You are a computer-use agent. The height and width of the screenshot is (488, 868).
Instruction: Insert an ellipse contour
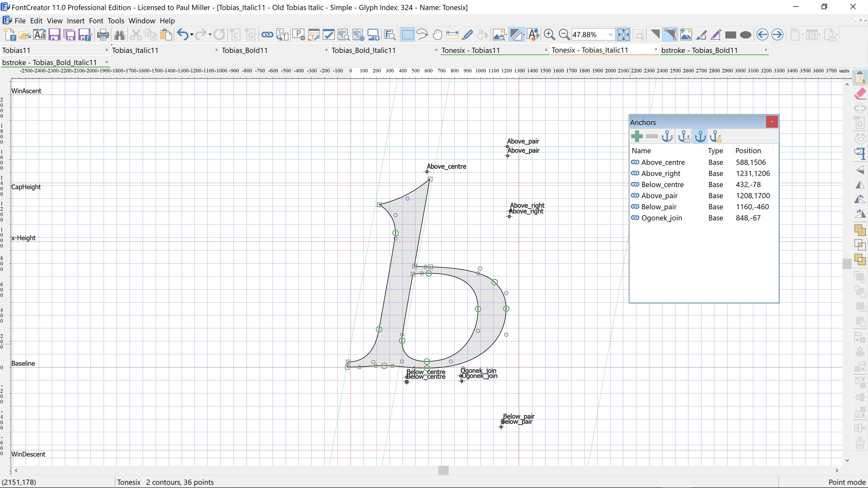[745, 35]
